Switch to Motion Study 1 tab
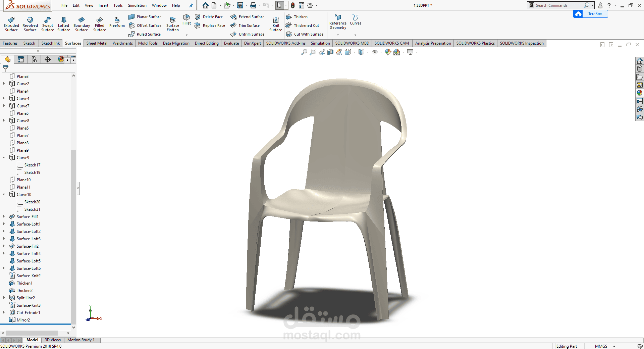This screenshot has width=644, height=349. 81,340
